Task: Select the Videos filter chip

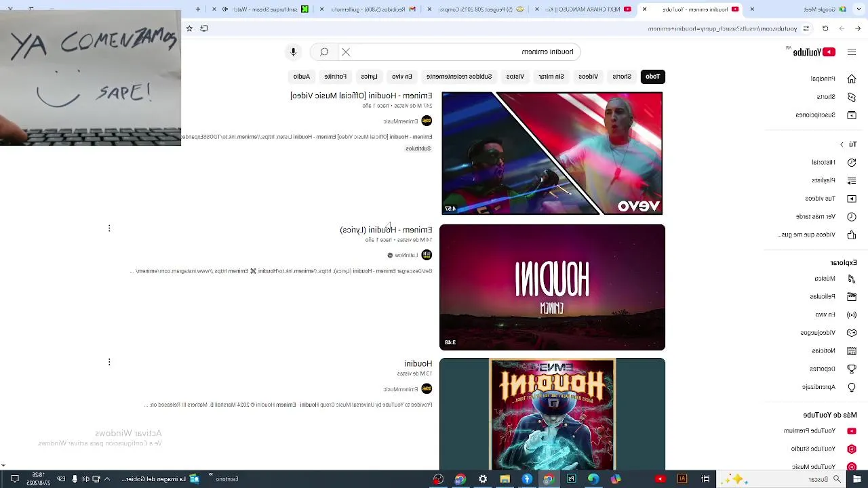Action: point(588,77)
